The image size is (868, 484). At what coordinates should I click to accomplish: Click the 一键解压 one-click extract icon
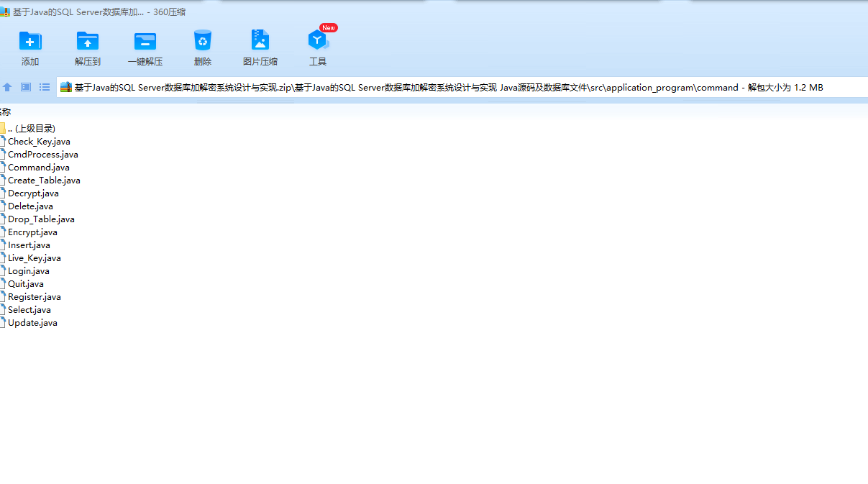[145, 40]
